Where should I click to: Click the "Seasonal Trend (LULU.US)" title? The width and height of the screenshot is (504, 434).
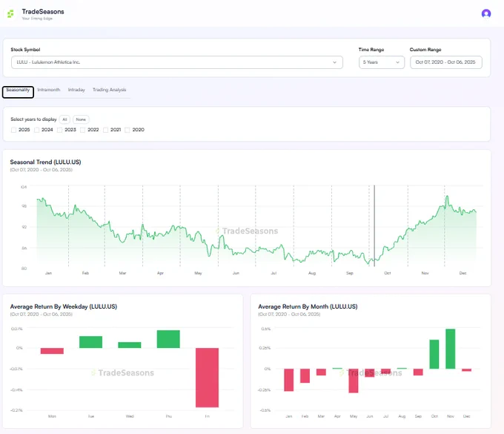coord(45,162)
